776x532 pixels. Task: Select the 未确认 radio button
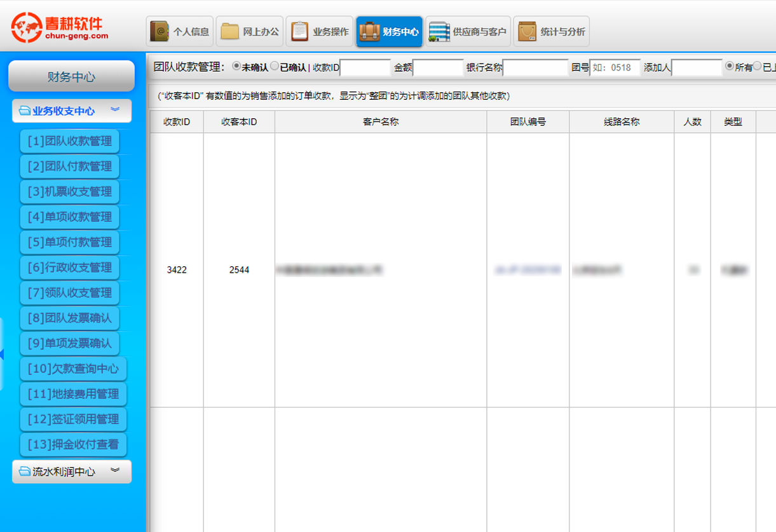236,66
